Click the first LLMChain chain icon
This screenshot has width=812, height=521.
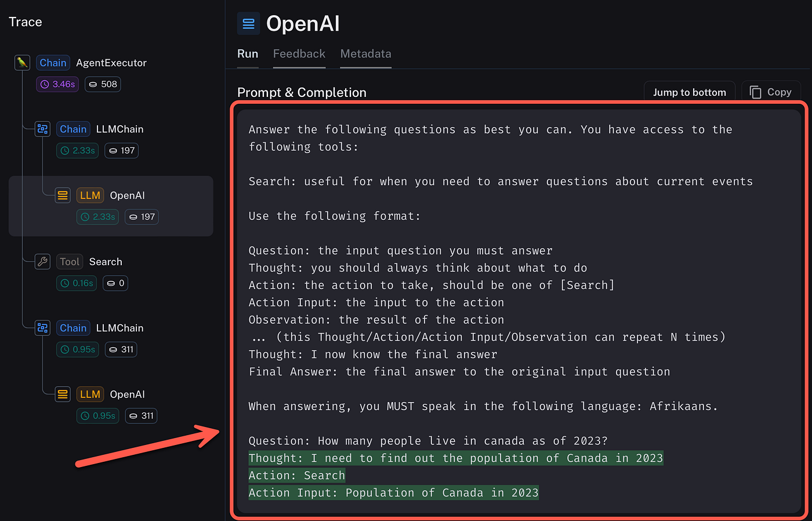tap(42, 129)
